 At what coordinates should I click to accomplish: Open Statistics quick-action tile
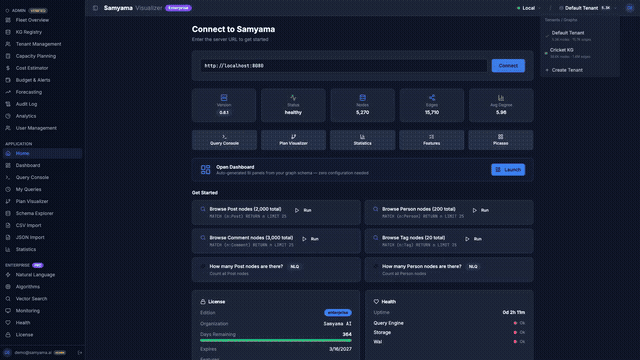(362, 140)
